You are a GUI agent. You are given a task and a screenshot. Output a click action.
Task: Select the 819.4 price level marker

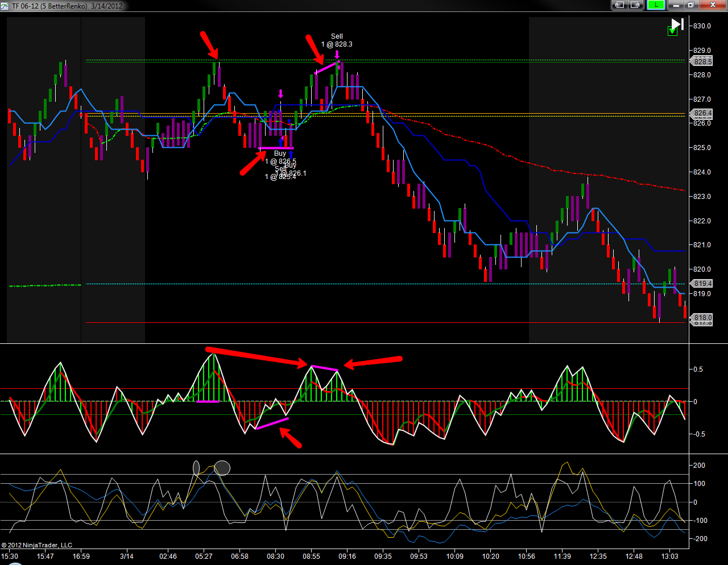click(x=702, y=283)
